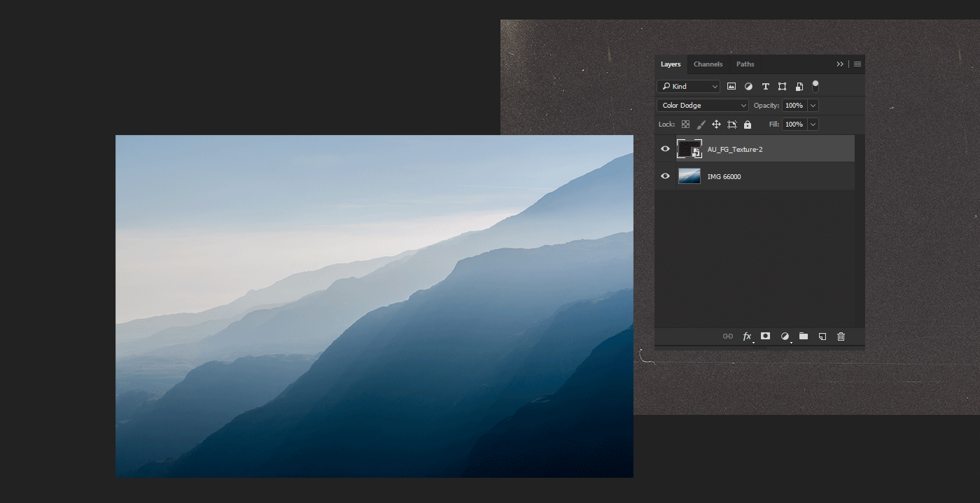Lock position move icon
The width and height of the screenshot is (980, 503).
(716, 125)
